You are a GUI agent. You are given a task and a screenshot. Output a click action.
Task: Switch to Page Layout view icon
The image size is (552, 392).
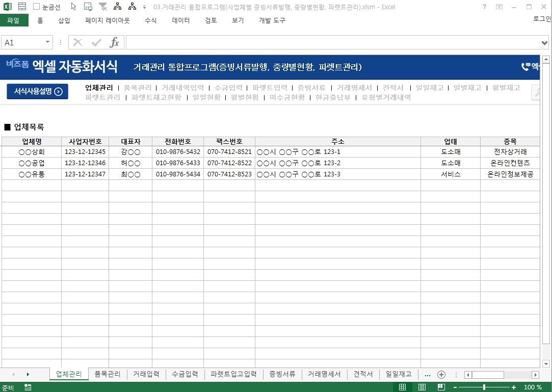point(422,387)
